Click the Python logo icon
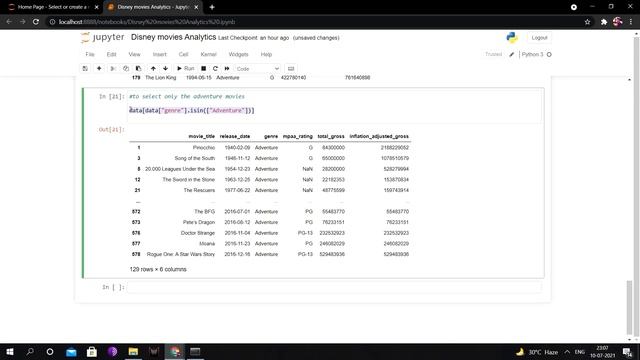The height and width of the screenshot is (360, 640). point(512,38)
